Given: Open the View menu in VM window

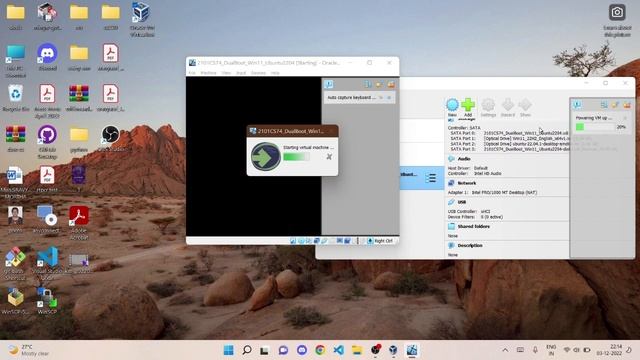Looking at the screenshot, I should click(x=226, y=73).
